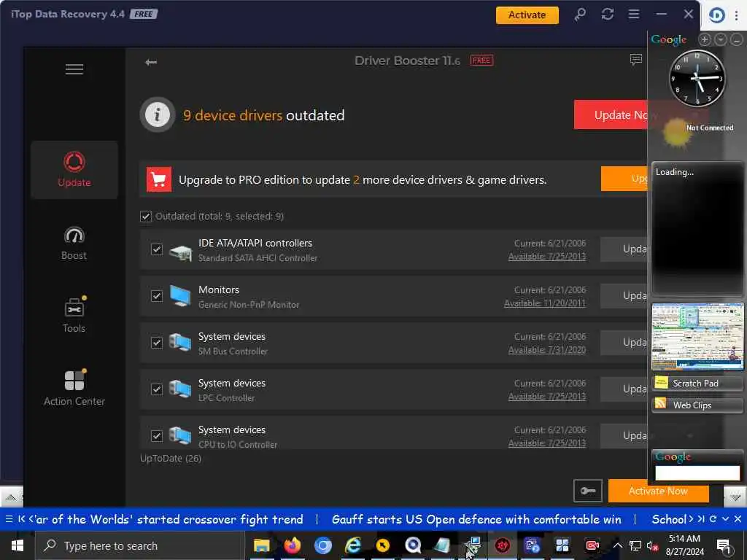Viewport: 747px width, 560px height.
Task: Click Update button for Monitors row
Action: click(624, 296)
